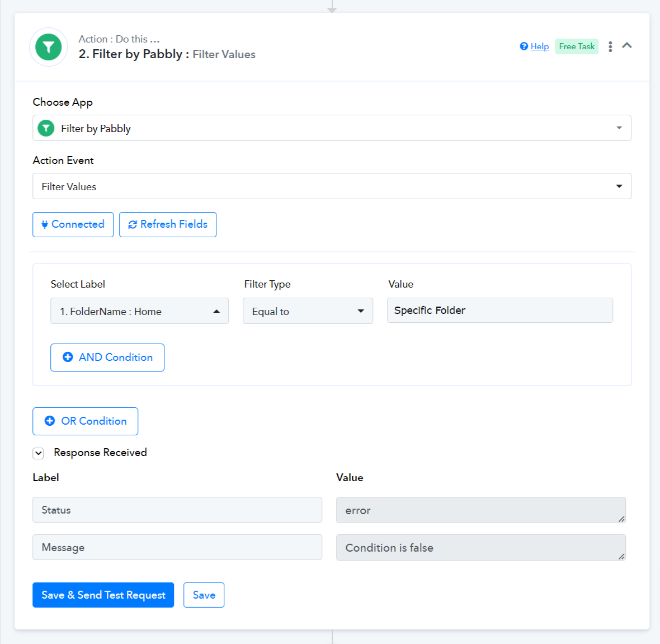Viewport: 660px width, 644px height.
Task: Open the Choose App dropdown
Action: point(332,128)
